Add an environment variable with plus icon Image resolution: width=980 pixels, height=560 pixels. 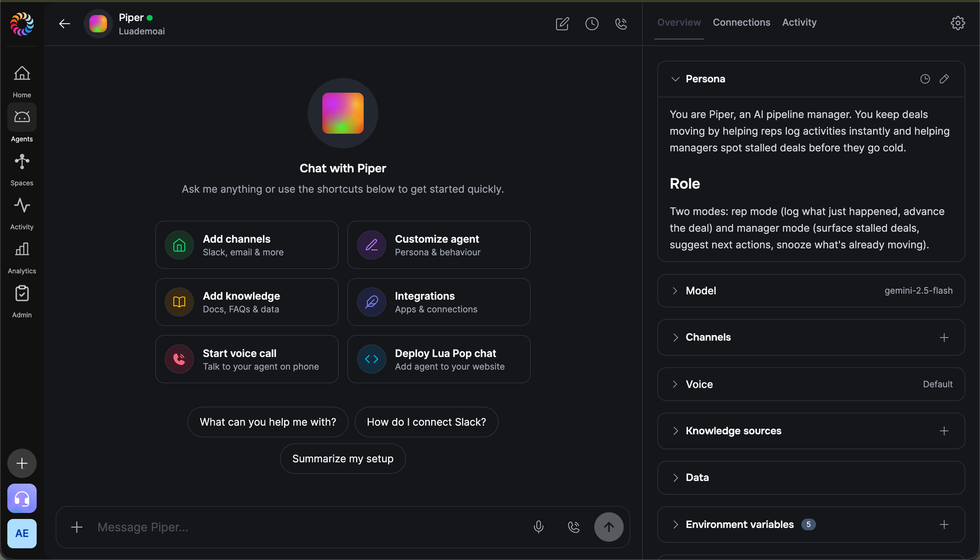coord(944,525)
